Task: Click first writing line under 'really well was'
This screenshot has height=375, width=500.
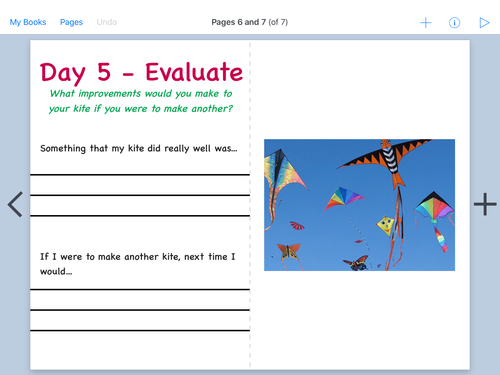Action: [140, 174]
